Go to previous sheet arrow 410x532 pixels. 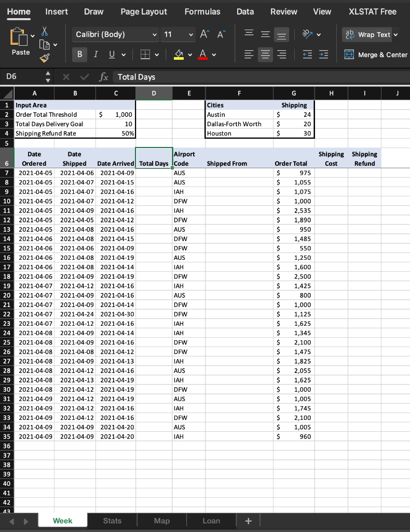click(12, 521)
